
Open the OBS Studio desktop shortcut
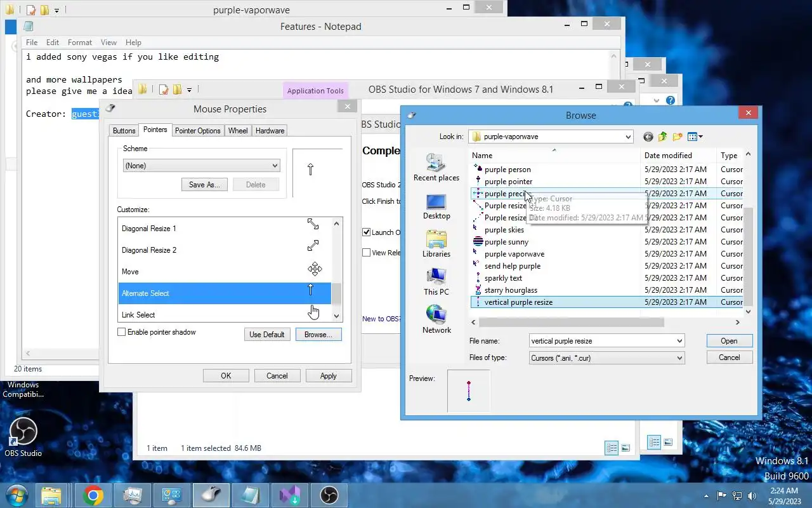coord(23,437)
